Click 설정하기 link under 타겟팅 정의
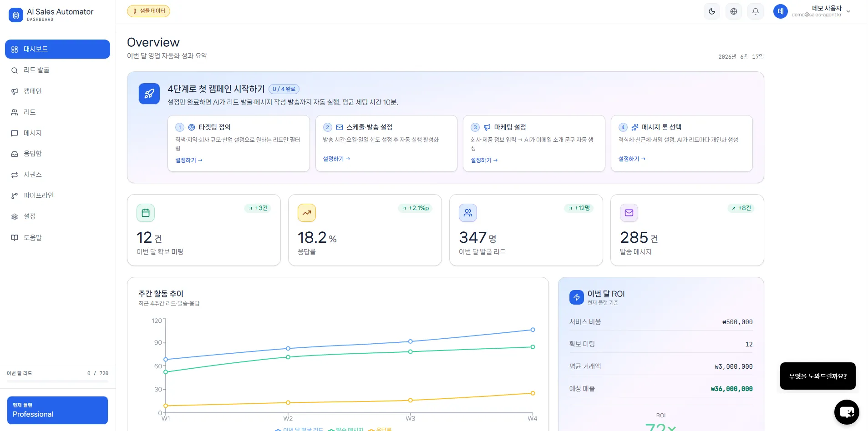Image resolution: width=868 pixels, height=431 pixels. click(189, 160)
